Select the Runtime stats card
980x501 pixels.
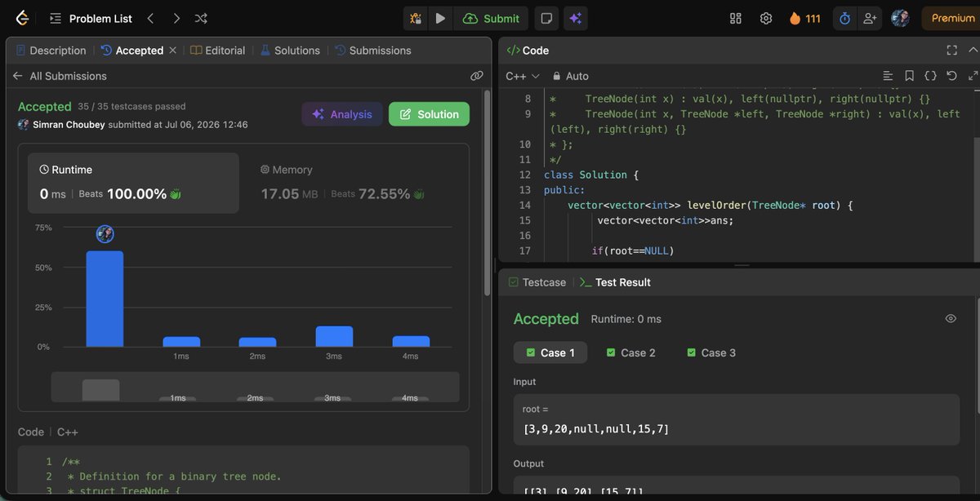tap(133, 183)
